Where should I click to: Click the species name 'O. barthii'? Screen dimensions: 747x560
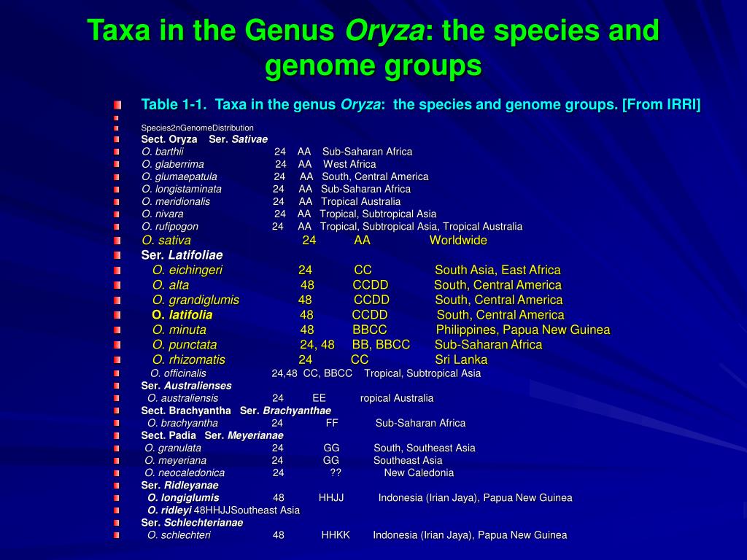tap(163, 152)
